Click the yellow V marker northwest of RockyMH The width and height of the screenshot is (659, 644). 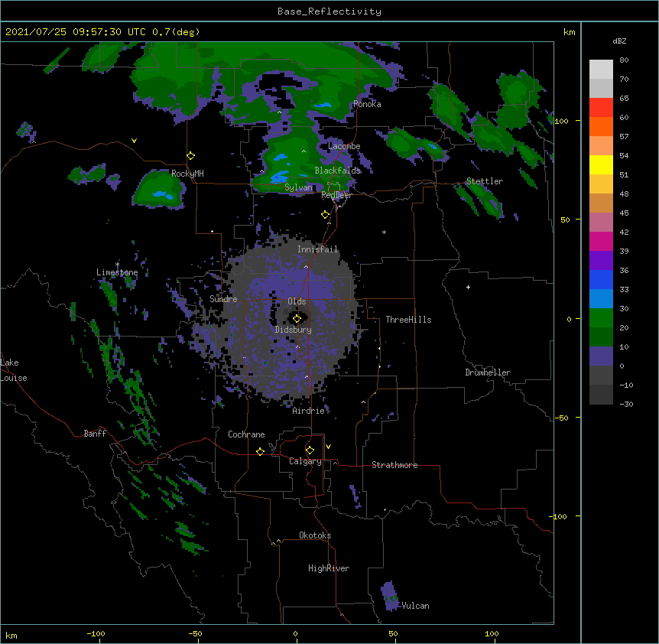coord(134,141)
